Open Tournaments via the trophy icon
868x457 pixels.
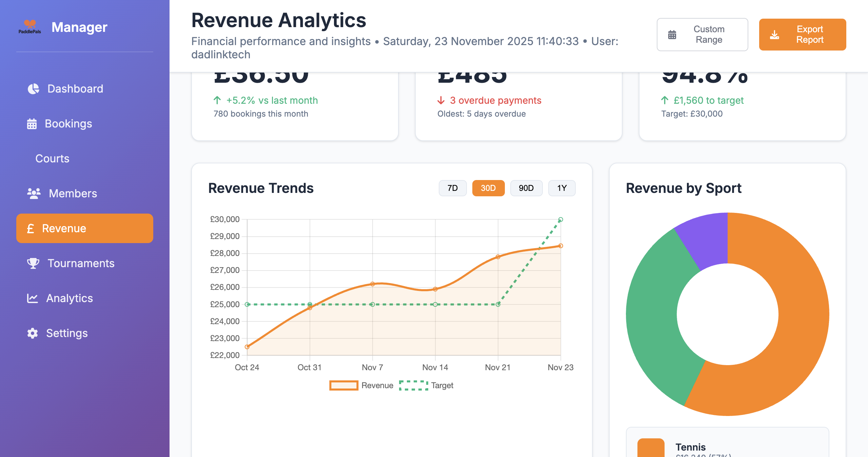pyautogui.click(x=33, y=263)
